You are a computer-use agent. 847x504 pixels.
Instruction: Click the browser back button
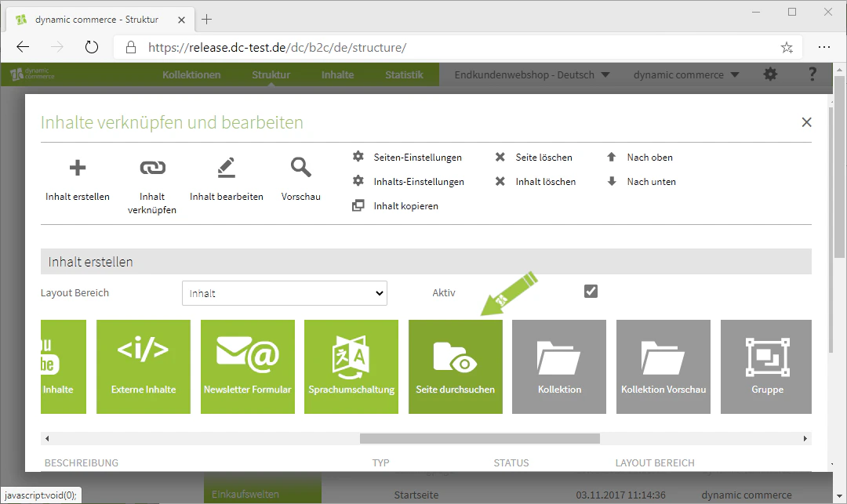pos(23,48)
